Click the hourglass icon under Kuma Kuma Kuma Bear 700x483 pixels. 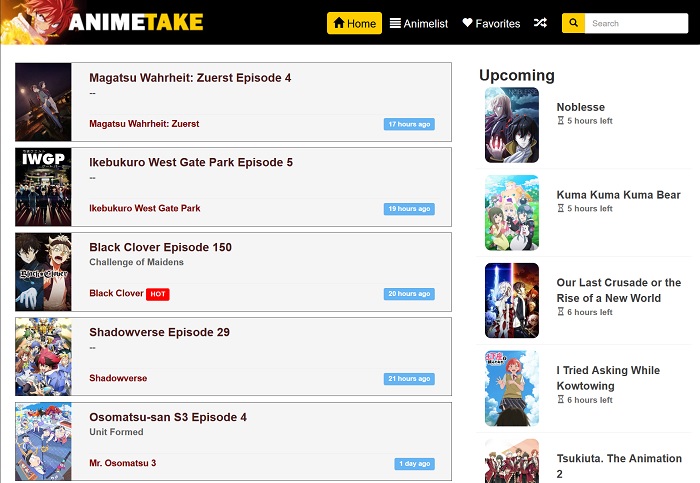click(x=561, y=208)
